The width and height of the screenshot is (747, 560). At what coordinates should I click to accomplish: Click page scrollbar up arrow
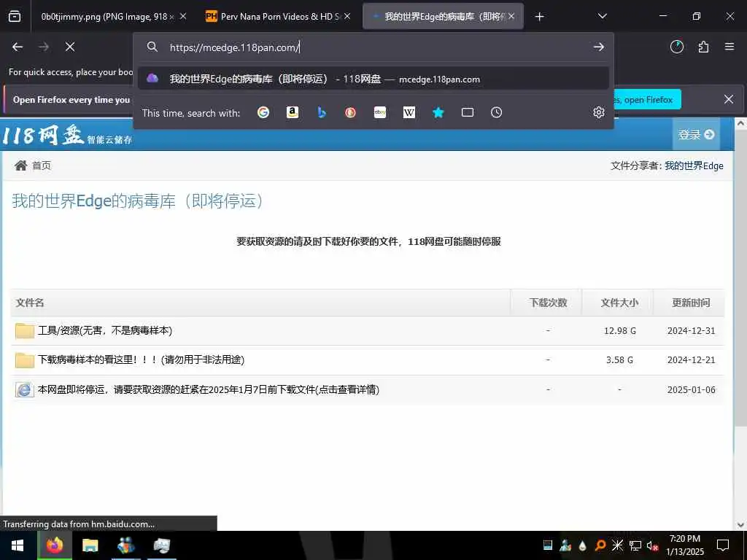(x=740, y=122)
